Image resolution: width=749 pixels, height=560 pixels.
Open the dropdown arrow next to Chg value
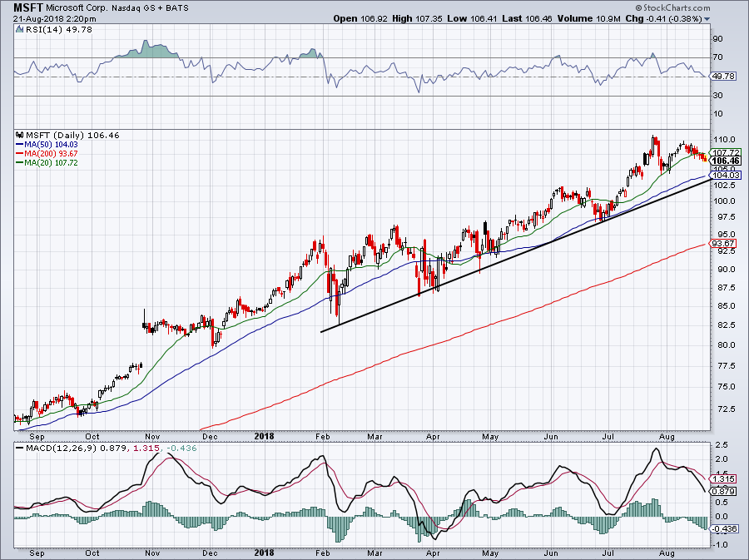[x=707, y=19]
